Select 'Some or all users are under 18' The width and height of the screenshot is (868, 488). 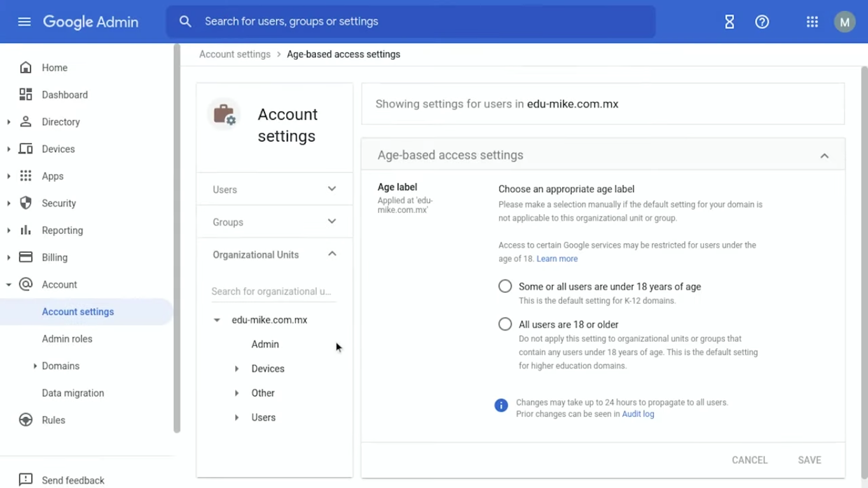[x=505, y=287]
